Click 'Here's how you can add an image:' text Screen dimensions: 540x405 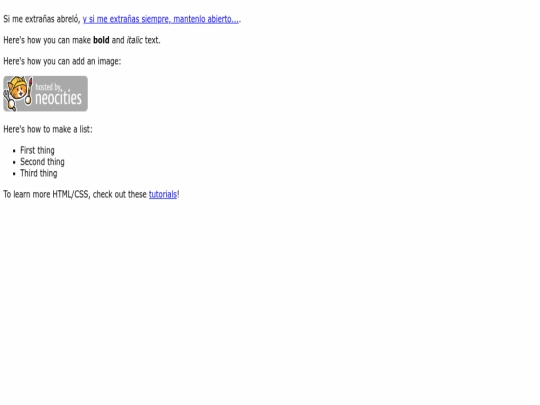point(62,61)
